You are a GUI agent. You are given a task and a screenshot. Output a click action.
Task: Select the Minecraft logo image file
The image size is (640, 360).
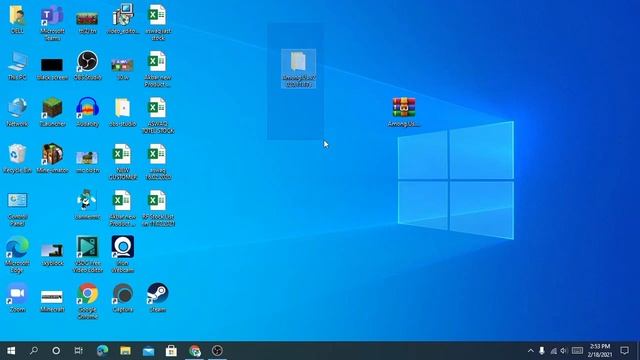click(52, 301)
